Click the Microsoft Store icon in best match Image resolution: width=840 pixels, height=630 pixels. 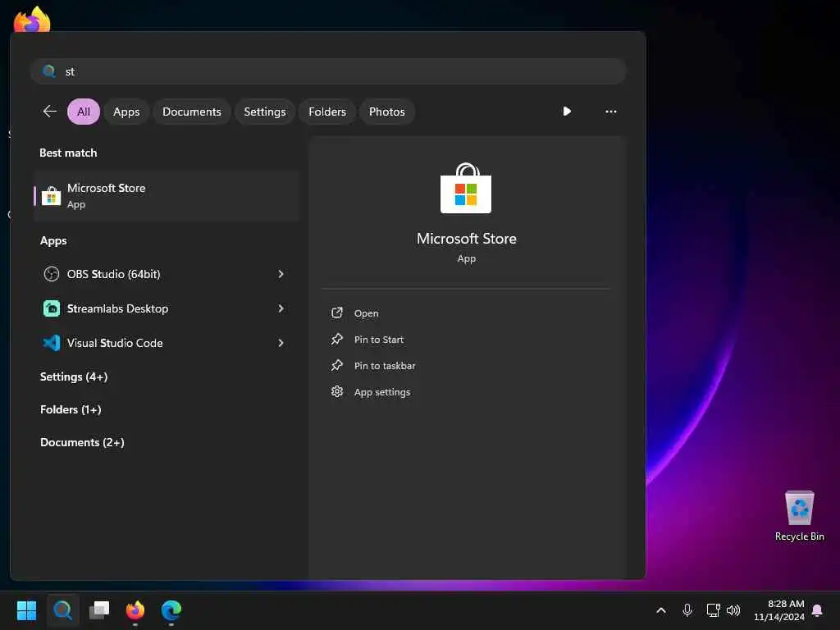(x=52, y=196)
